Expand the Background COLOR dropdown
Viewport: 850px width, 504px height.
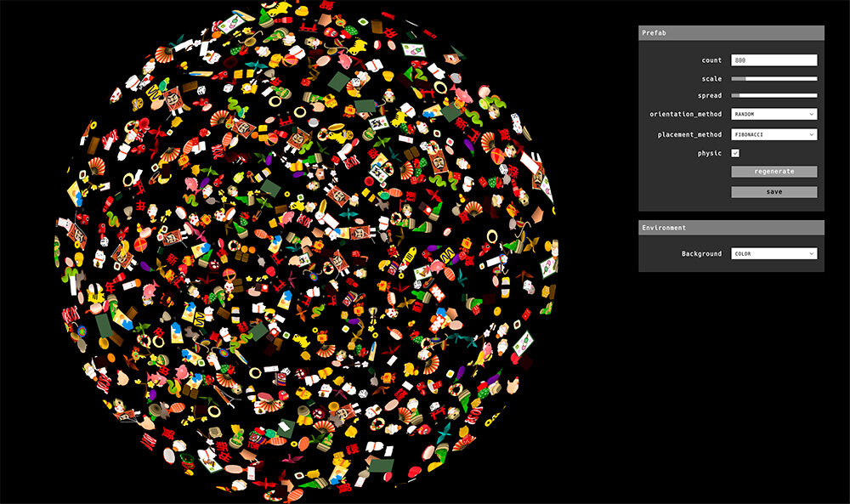(x=773, y=253)
